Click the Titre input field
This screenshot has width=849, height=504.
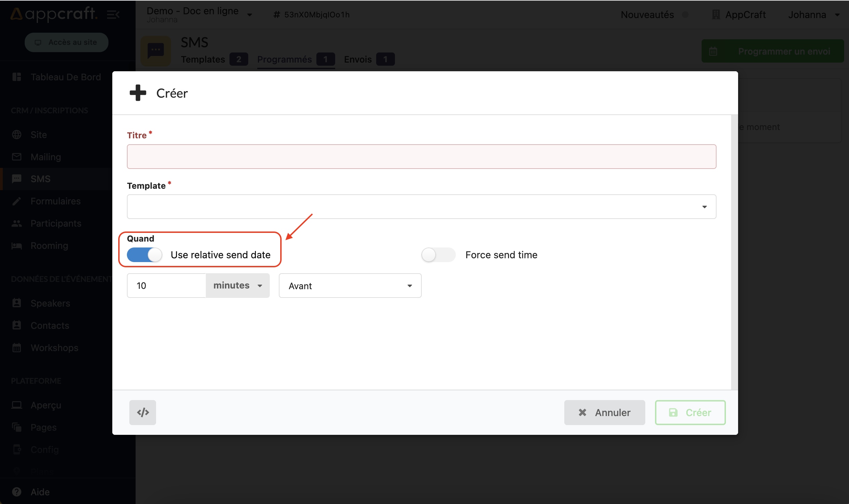click(x=421, y=157)
